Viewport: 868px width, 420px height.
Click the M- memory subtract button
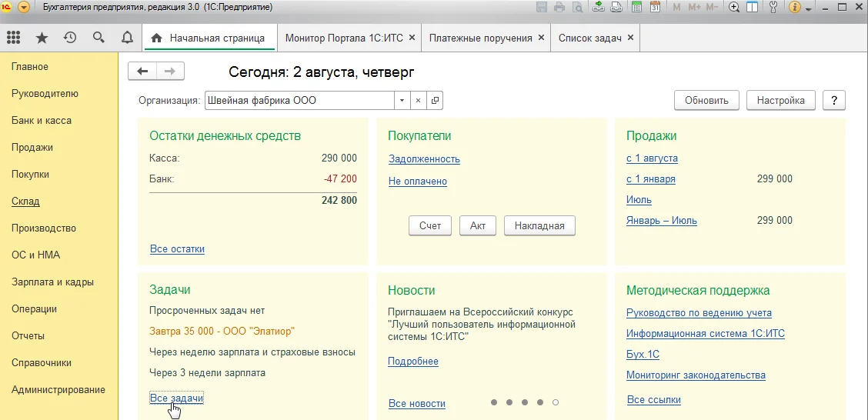tap(713, 7)
